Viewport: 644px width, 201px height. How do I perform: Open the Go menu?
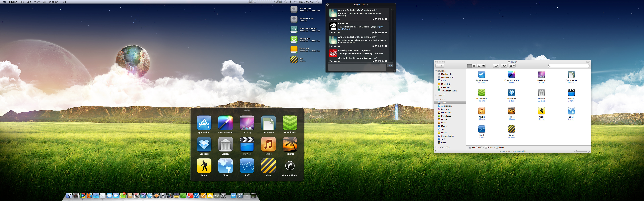pyautogui.click(x=44, y=2)
